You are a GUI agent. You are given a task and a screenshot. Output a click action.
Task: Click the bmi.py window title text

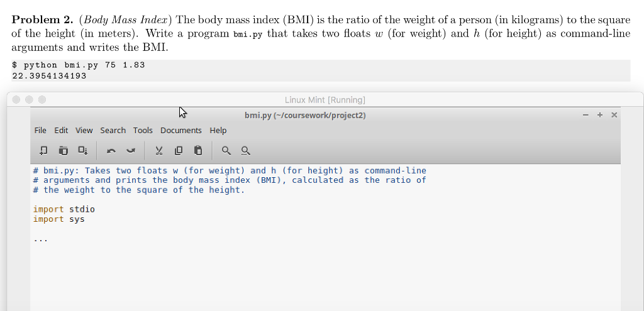pos(305,116)
